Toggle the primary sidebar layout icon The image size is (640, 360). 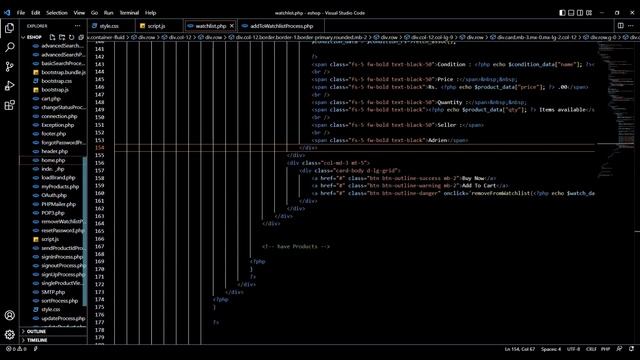562,13
